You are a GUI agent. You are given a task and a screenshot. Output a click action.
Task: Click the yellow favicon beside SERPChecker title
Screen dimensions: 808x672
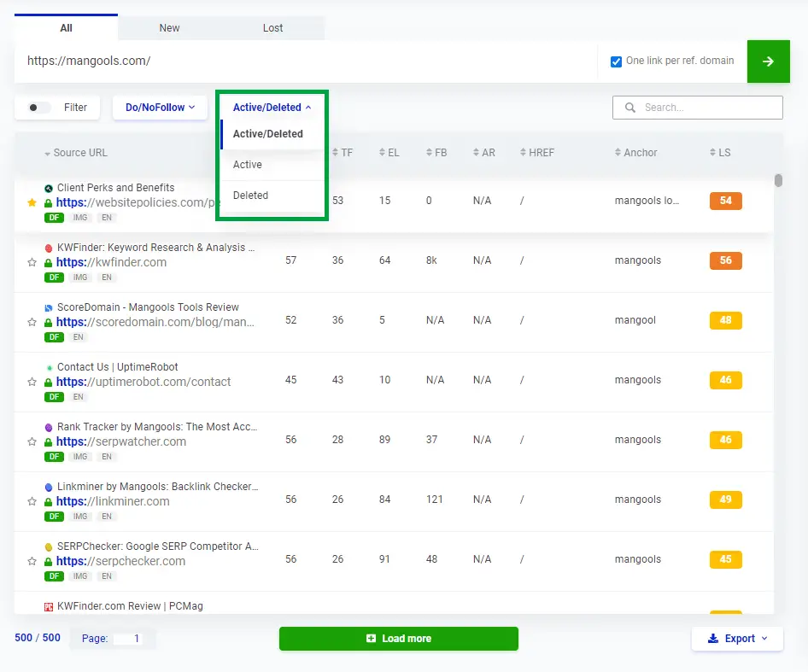click(49, 547)
